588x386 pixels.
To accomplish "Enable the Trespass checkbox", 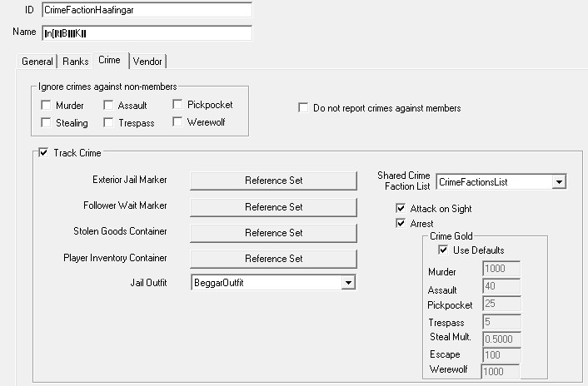I will point(108,123).
